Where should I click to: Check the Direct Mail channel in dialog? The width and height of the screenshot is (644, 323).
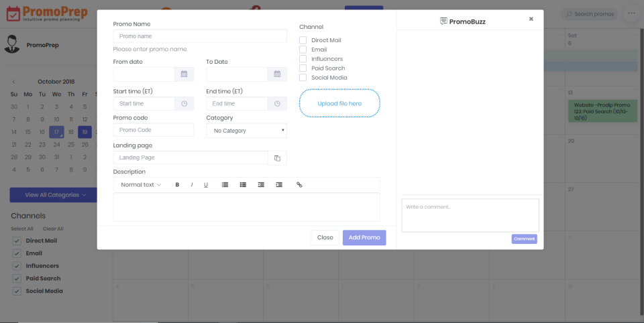tap(303, 40)
